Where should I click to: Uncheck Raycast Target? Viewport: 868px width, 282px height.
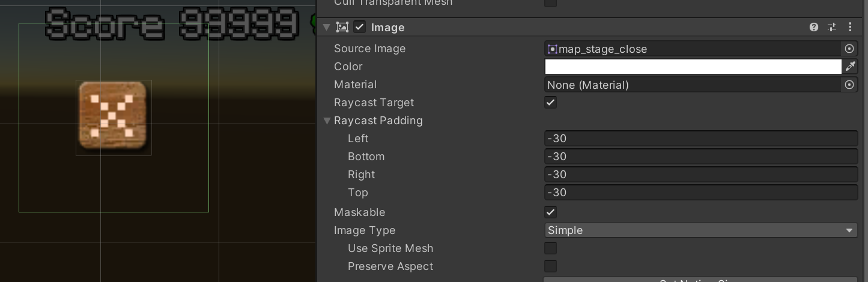(x=550, y=103)
